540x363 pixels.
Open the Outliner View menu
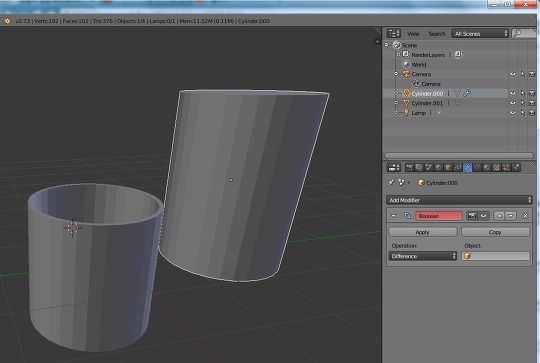tap(413, 34)
